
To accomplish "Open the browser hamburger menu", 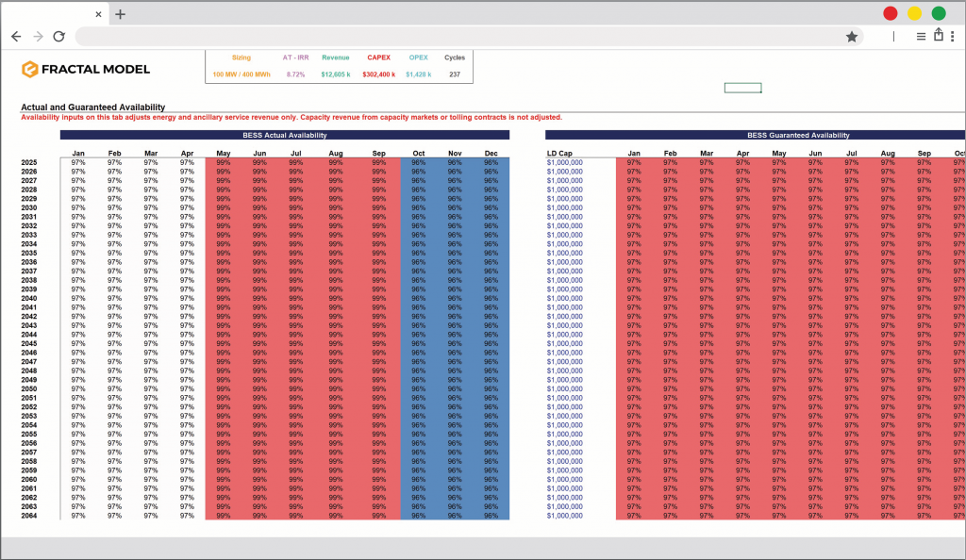I will pos(921,37).
